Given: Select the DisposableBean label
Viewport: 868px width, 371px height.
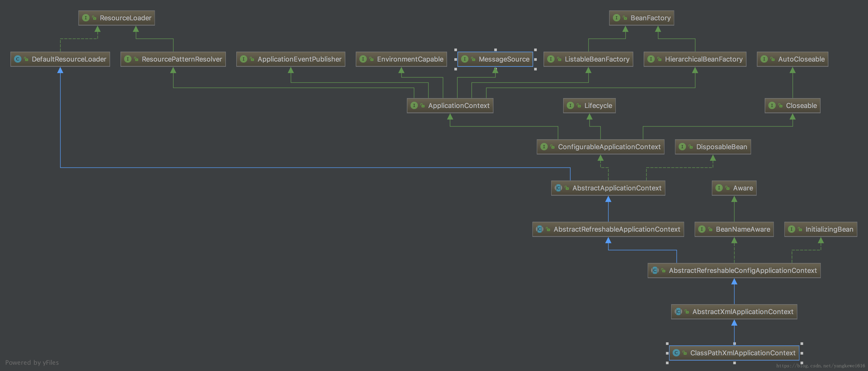Looking at the screenshot, I should (722, 147).
